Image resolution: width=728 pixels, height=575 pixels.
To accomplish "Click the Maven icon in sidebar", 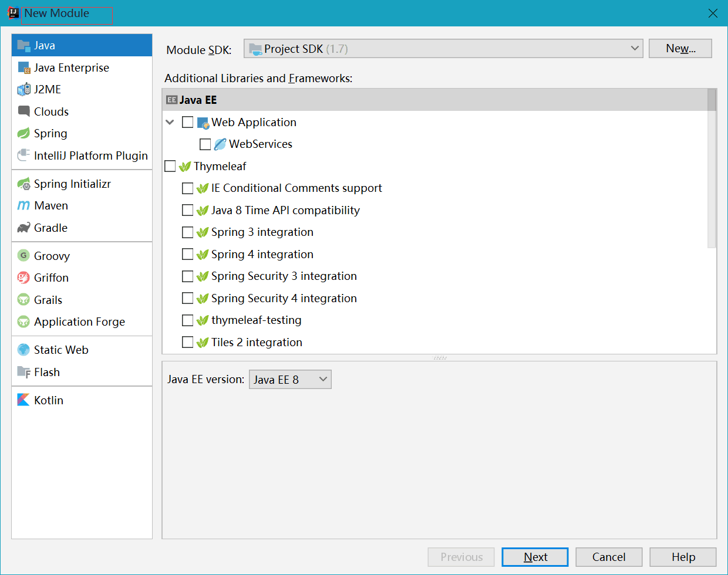I will (23, 206).
